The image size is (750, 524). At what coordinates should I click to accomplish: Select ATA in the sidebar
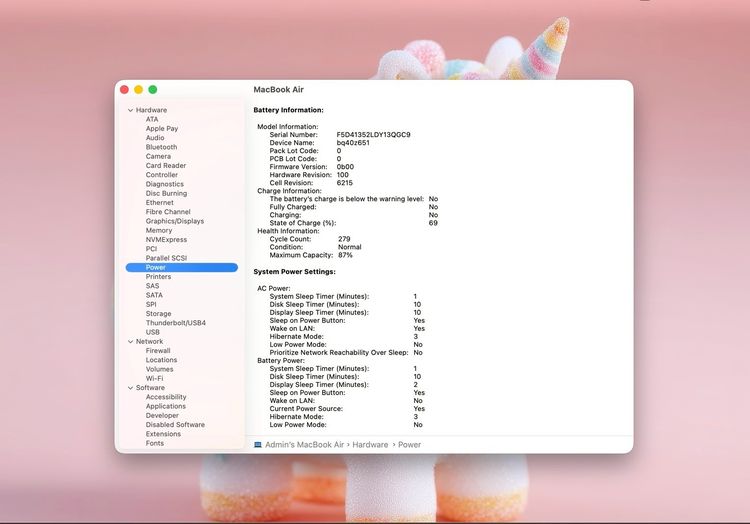152,119
